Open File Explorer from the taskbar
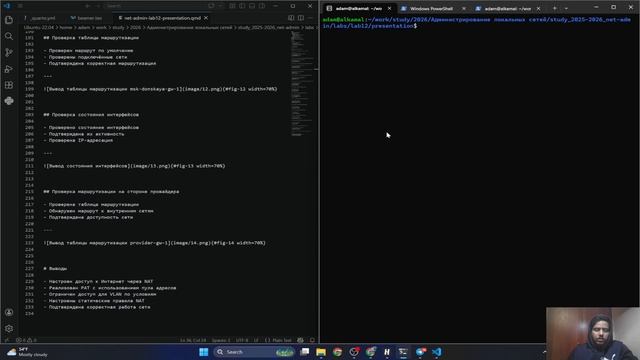The image size is (640, 360). pyautogui.click(x=321, y=352)
